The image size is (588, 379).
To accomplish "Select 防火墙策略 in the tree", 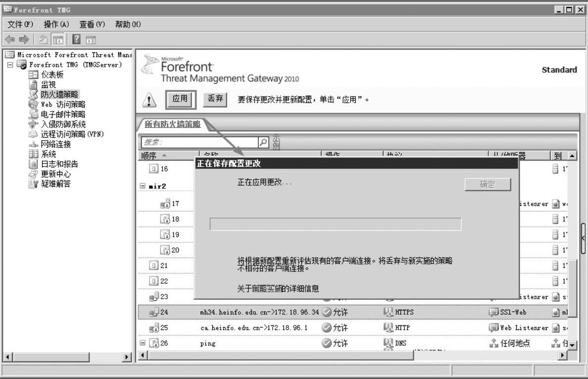I will pyautogui.click(x=59, y=95).
